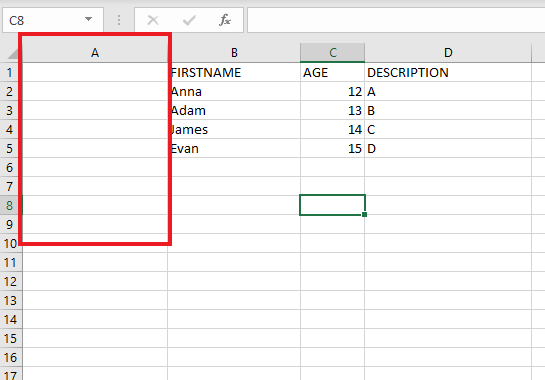Select row 8 header
Screen dimensions: 545x380
pos(10,205)
